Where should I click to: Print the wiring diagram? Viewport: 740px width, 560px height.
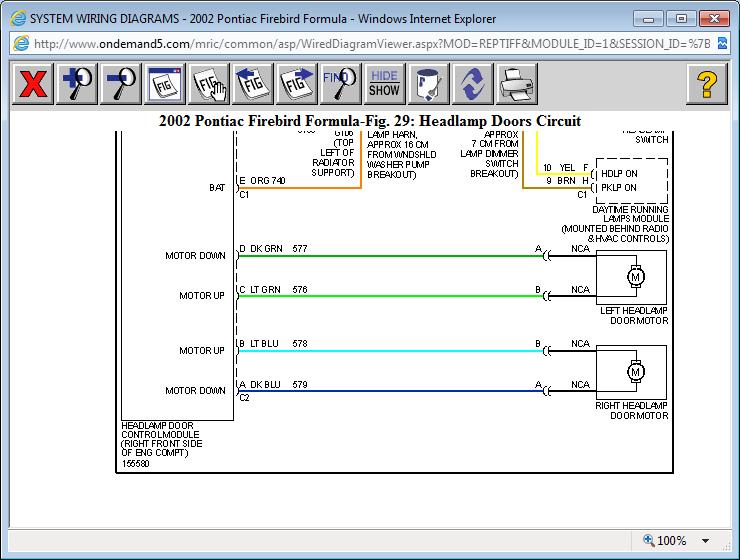pos(516,84)
